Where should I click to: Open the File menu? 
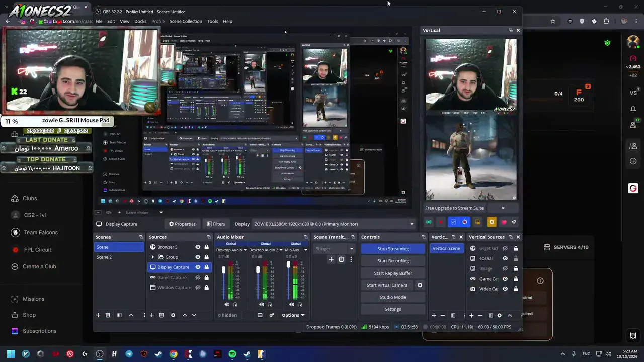pos(99,21)
